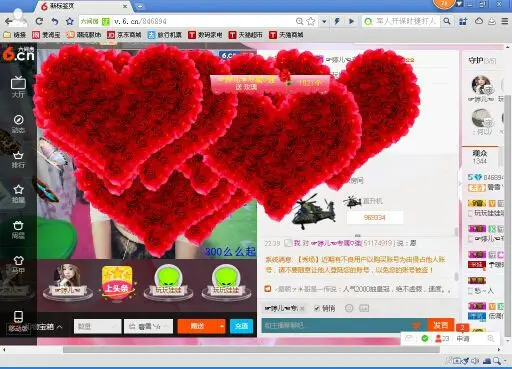512x369 pixels.
Task: Open the extensions grid icon
Action: pyautogui.click(x=463, y=21)
